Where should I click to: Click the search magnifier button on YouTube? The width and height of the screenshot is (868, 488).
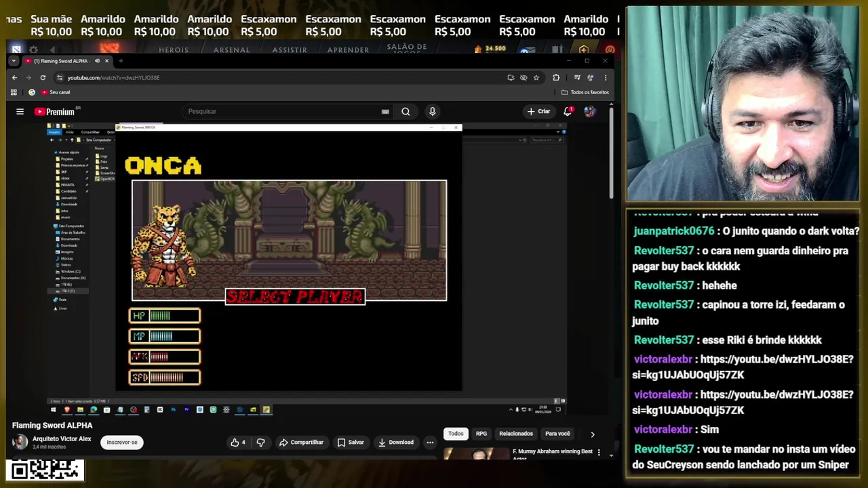406,112
